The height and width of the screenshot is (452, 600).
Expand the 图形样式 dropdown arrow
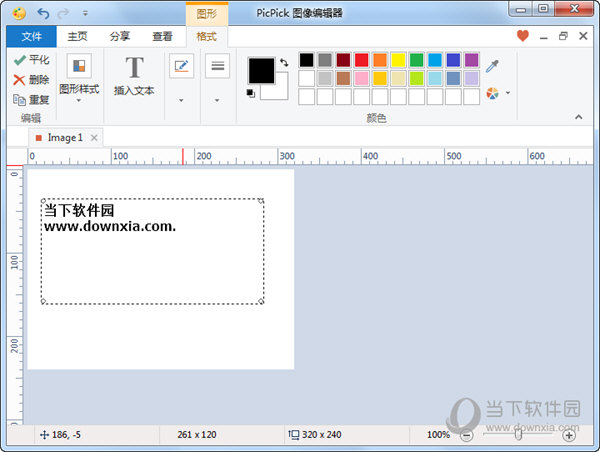click(79, 100)
